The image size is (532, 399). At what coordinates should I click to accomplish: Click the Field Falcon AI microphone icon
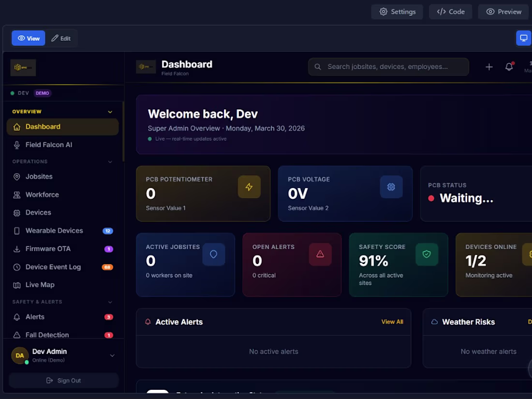point(16,145)
